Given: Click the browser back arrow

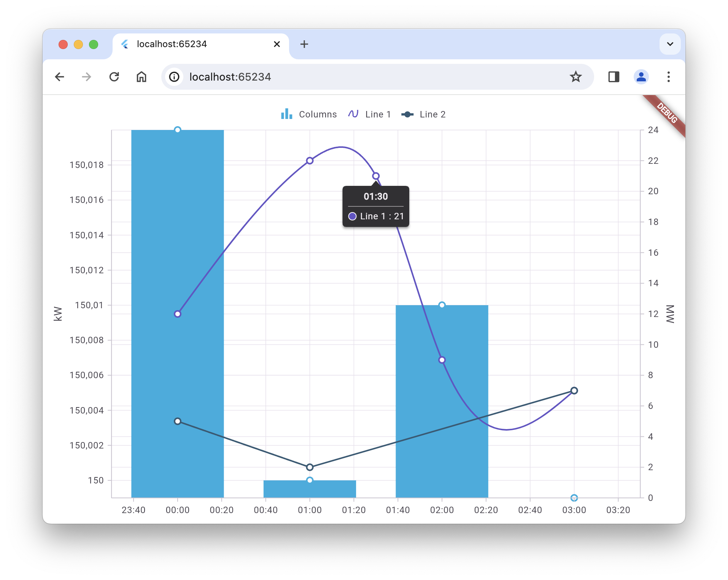Looking at the screenshot, I should click(x=59, y=77).
